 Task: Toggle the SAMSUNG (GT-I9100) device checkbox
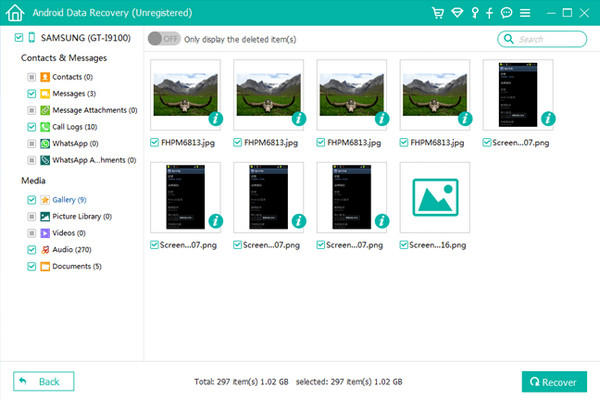coord(19,37)
